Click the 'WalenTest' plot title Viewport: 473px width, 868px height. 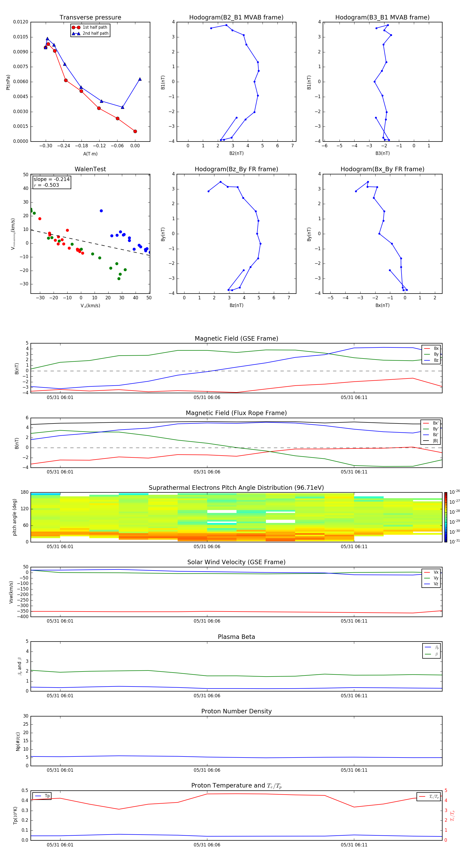pos(90,169)
